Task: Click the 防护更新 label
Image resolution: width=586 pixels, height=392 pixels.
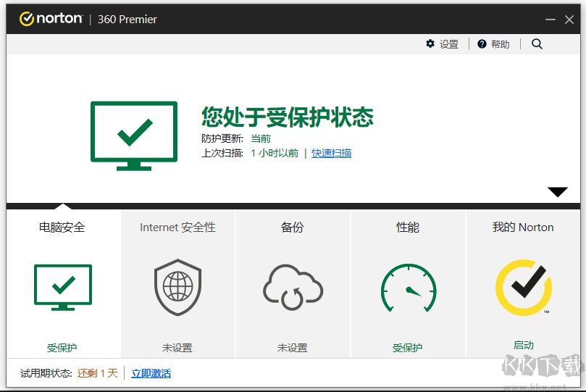Action: pyautogui.click(x=222, y=138)
